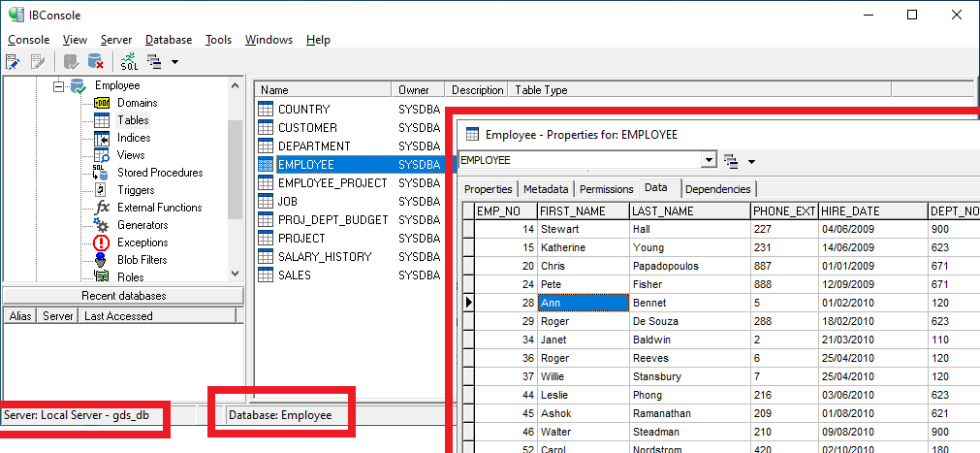Click the Views magnifier icon in tree
Screen dimensions: 980x453
(x=101, y=155)
